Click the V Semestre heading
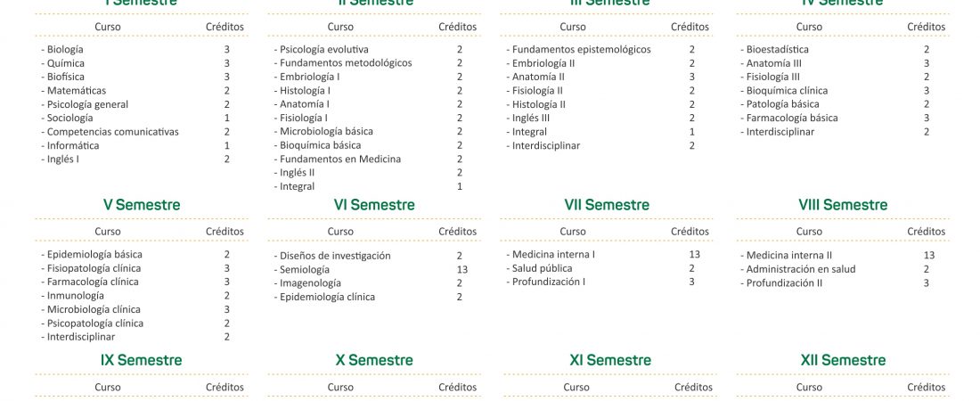The image size is (980, 401). click(142, 205)
